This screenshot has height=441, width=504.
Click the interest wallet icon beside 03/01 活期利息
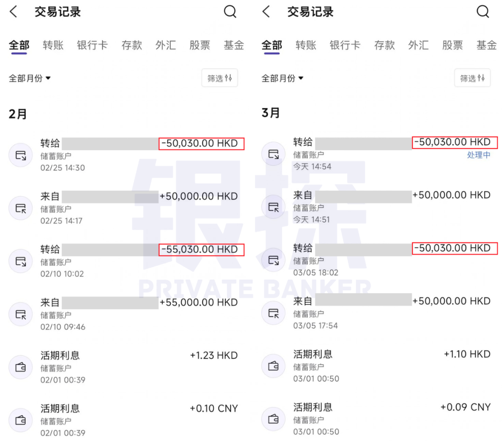273,366
